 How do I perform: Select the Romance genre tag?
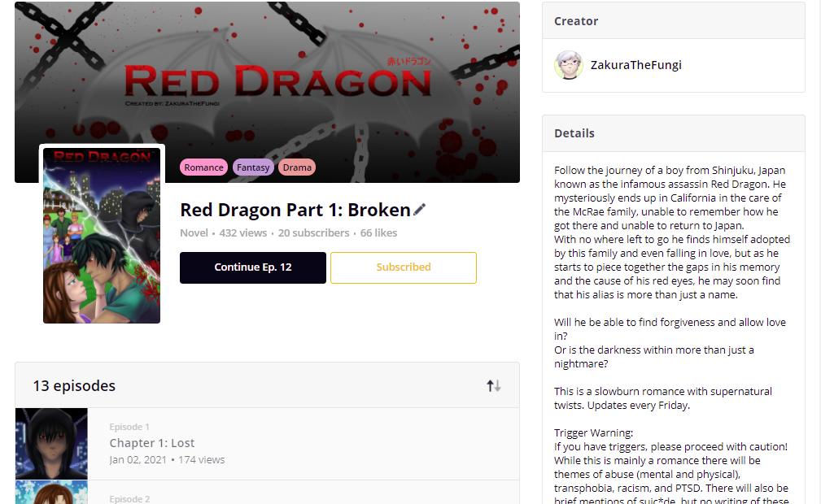tap(203, 167)
